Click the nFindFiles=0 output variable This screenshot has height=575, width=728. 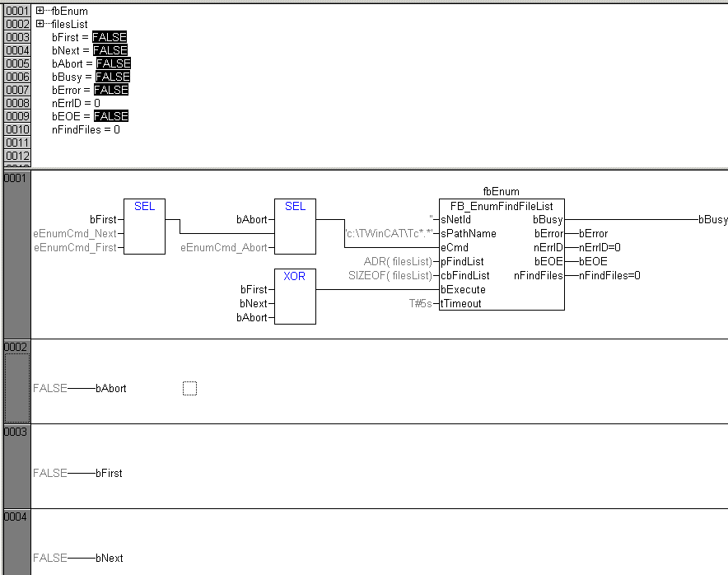(x=609, y=275)
